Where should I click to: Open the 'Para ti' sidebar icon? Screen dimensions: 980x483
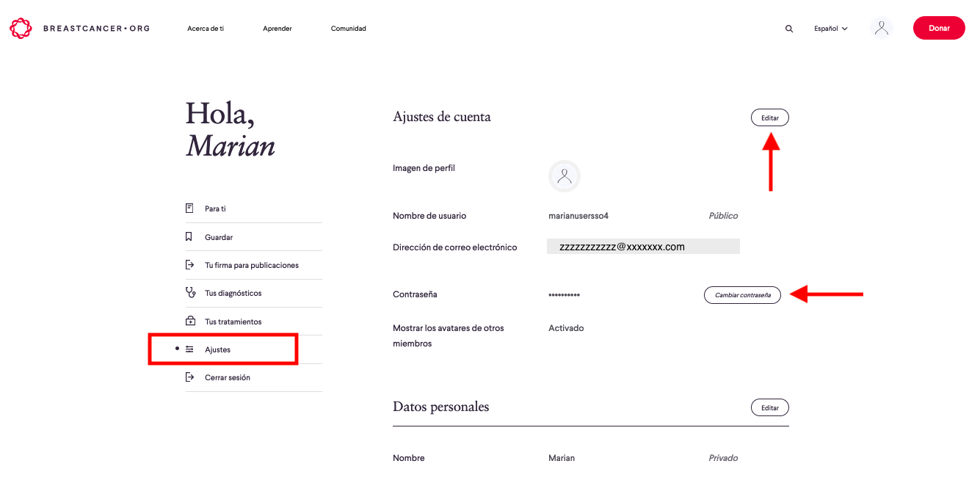189,208
